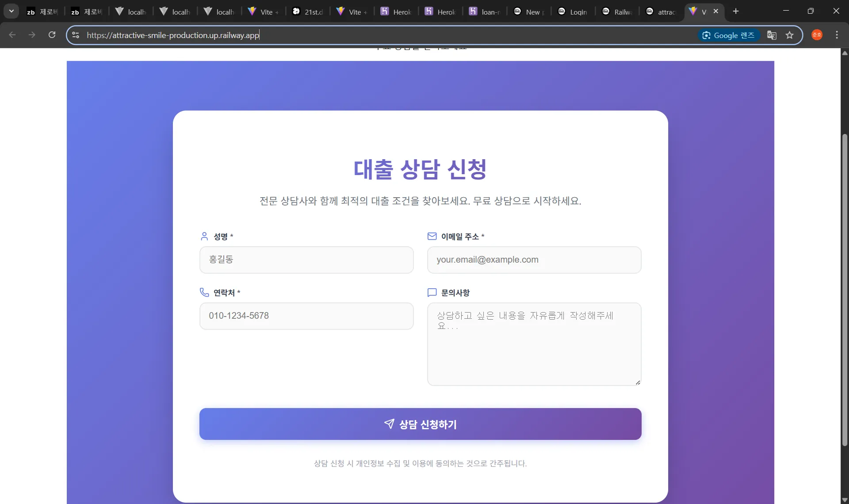Bookmark this page using the star icon

click(x=790, y=35)
